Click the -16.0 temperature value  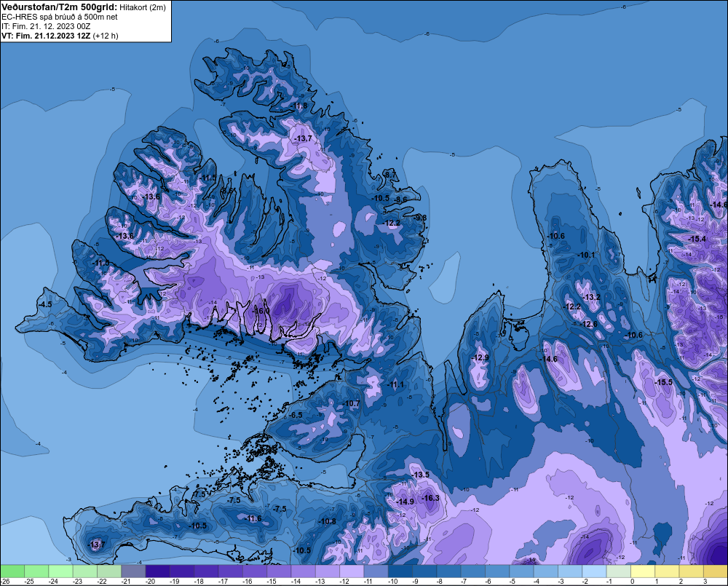coord(261,311)
